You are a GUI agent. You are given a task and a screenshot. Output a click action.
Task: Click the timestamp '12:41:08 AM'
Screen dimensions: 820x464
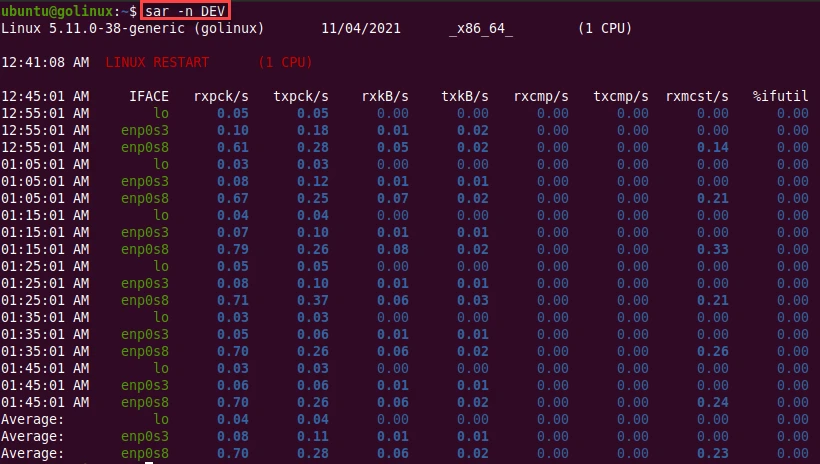(x=45, y=62)
